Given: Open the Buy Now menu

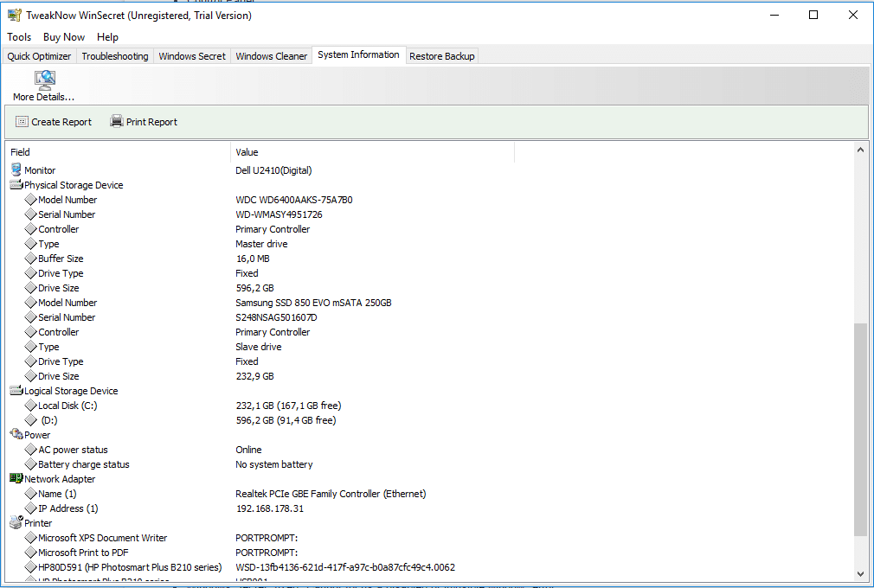Looking at the screenshot, I should (x=64, y=36).
